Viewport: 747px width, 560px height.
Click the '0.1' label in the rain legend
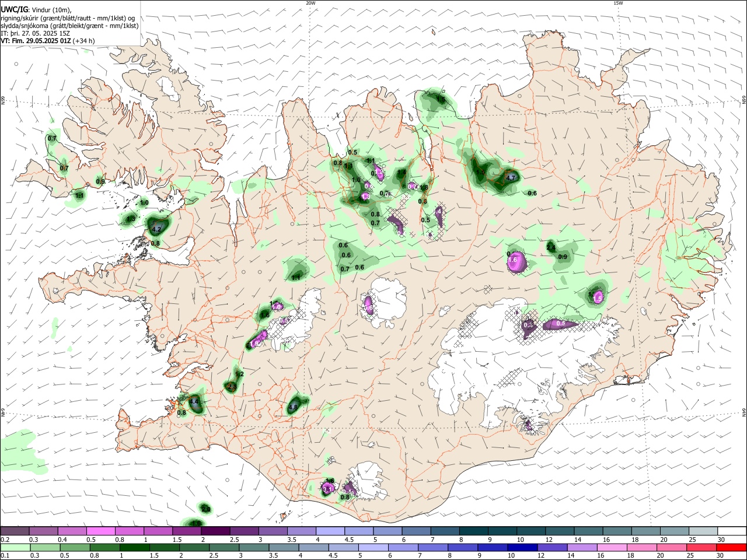[x=5, y=555]
